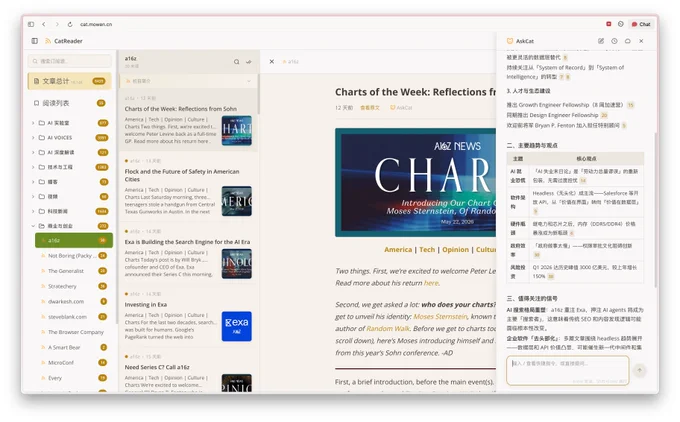Reload the page with the refresh icon
Image resolution: width=680 pixels, height=422 pixels.
coord(70,24)
